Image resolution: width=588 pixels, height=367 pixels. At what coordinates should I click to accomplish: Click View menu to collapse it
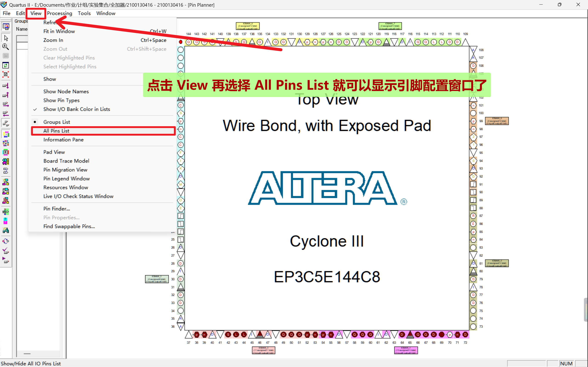point(37,13)
